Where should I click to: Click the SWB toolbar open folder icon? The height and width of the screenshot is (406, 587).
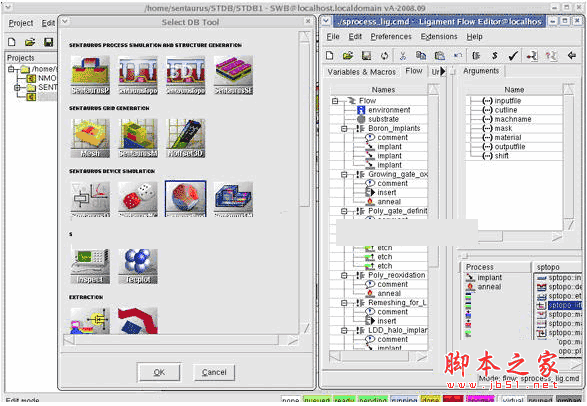(30, 42)
